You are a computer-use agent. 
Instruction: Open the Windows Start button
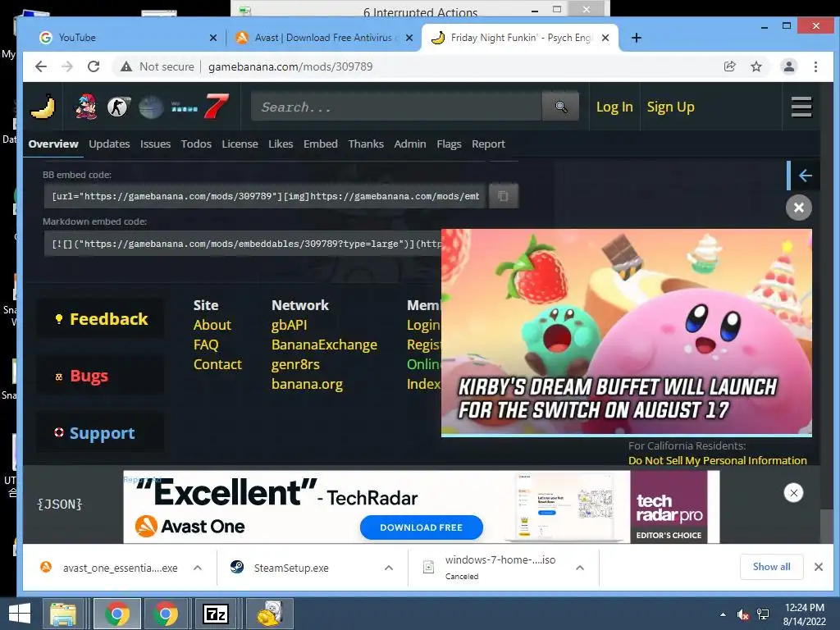tap(20, 614)
